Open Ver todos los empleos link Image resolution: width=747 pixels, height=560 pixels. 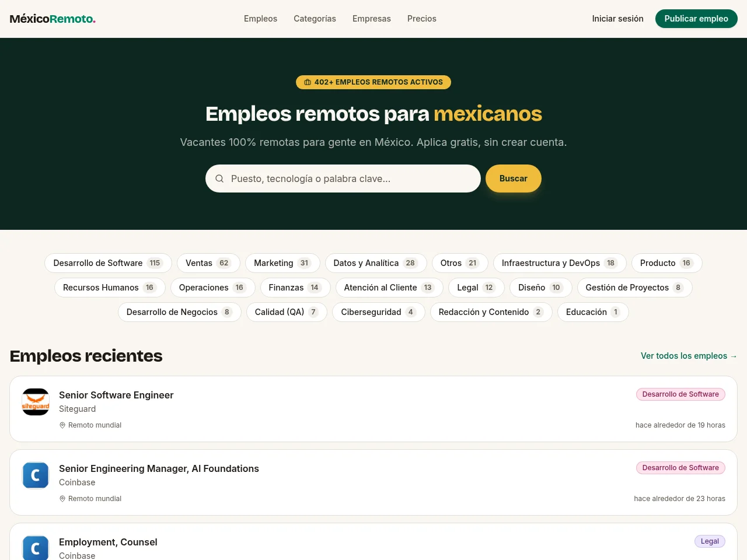point(689,356)
